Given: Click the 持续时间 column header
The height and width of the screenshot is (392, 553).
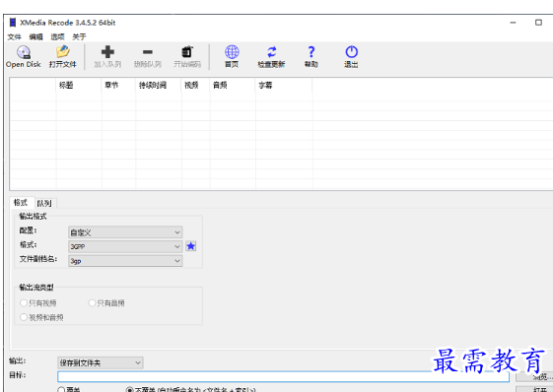Looking at the screenshot, I should tap(159, 85).
